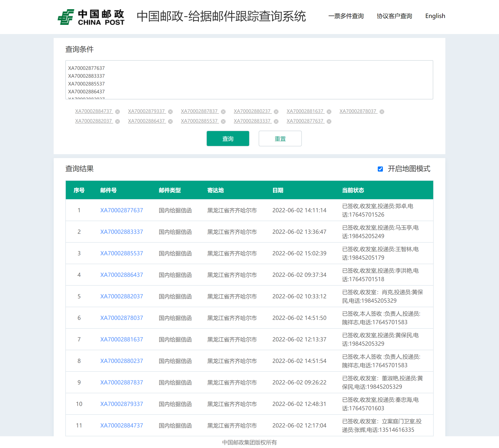Remove tag XA70002881637 with its x icon
Screen dimensions: 499x448
coord(329,112)
